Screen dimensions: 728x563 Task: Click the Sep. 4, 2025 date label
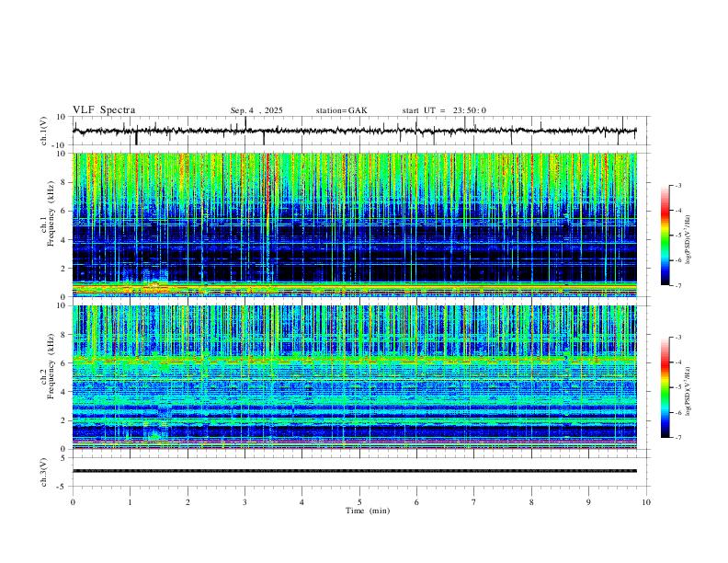[x=256, y=110]
